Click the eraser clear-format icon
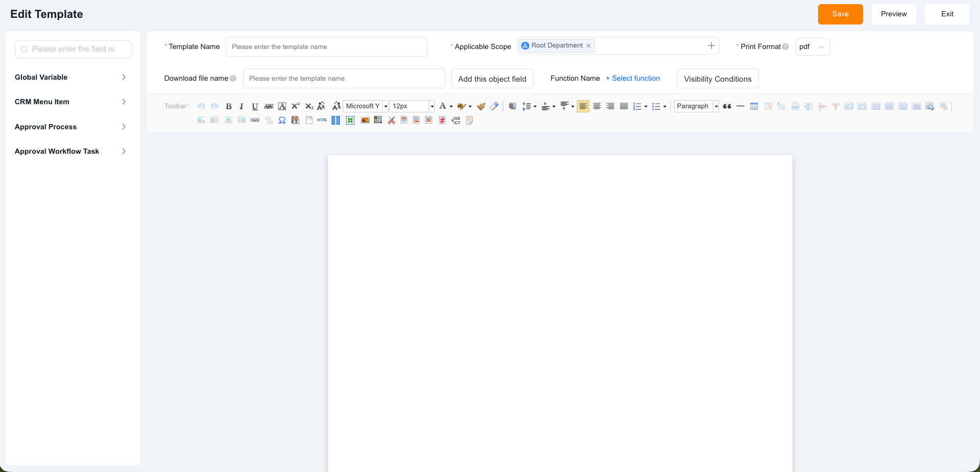Viewport: 980px width, 472px height. [494, 106]
